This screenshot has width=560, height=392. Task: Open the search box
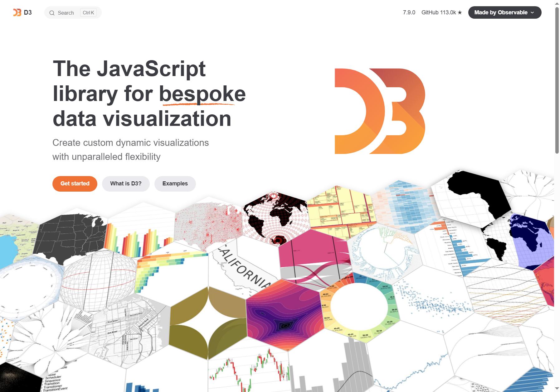pyautogui.click(x=73, y=12)
